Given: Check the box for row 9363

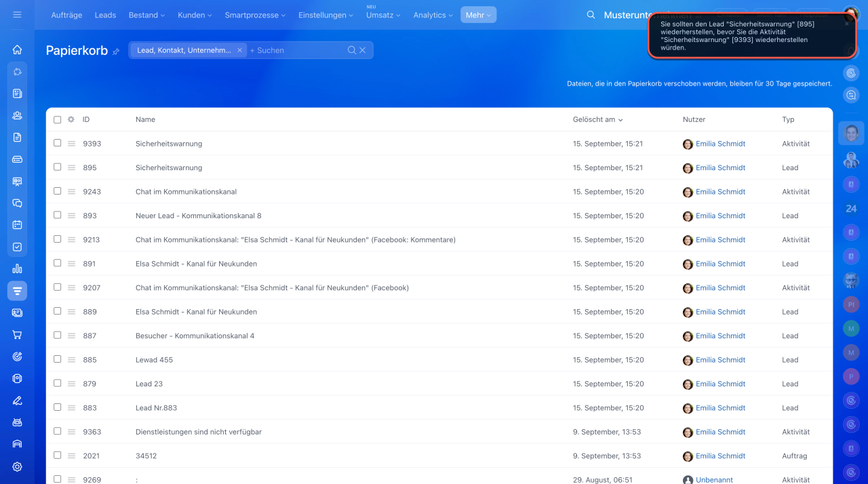Looking at the screenshot, I should [57, 431].
